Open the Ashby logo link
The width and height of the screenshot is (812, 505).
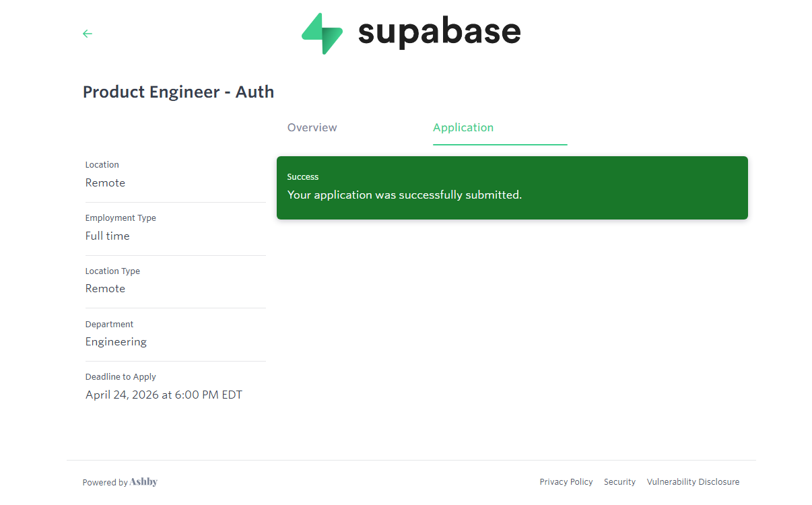(x=143, y=482)
